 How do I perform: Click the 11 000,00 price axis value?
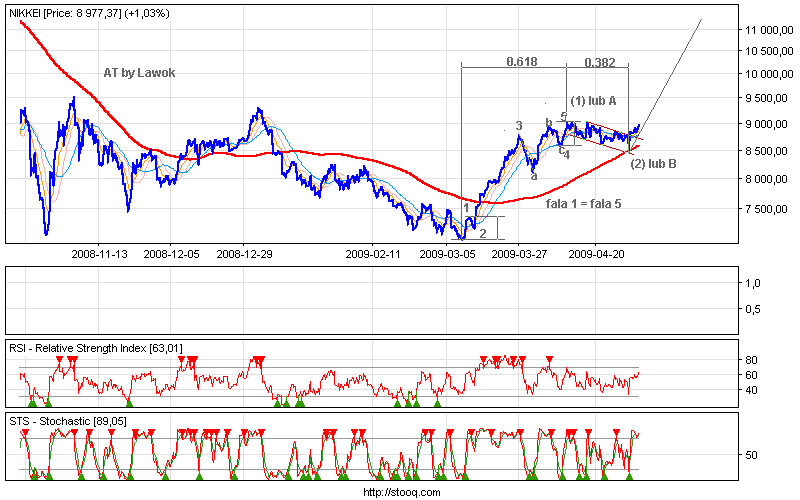tap(769, 30)
